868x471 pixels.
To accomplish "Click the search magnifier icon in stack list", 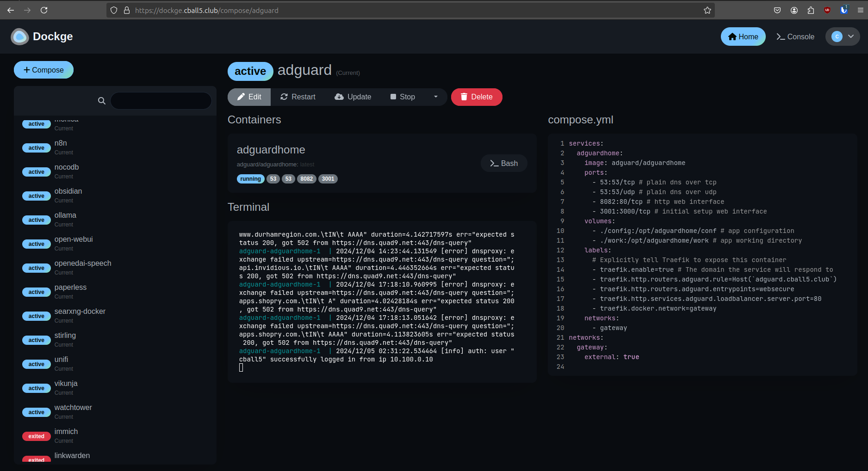I will [102, 101].
